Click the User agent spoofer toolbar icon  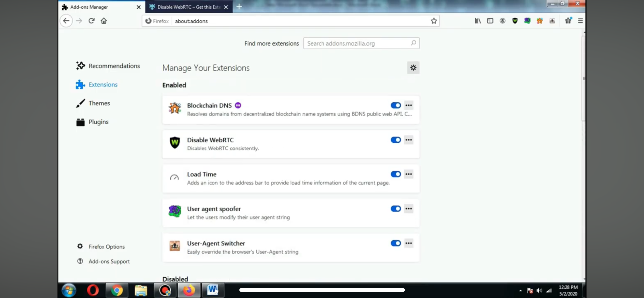click(x=527, y=21)
